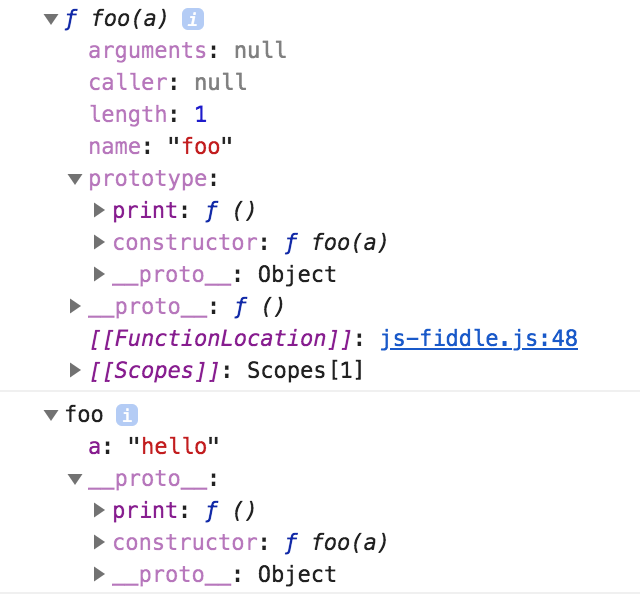Expand the __proto__: f () entry
640x606 pixels.
click(x=75, y=306)
